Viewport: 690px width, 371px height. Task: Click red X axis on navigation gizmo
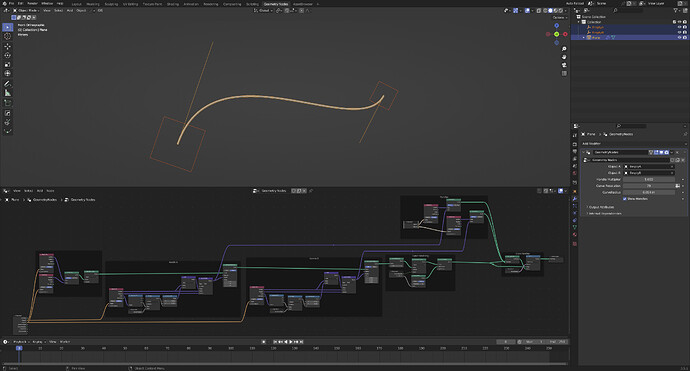565,34
